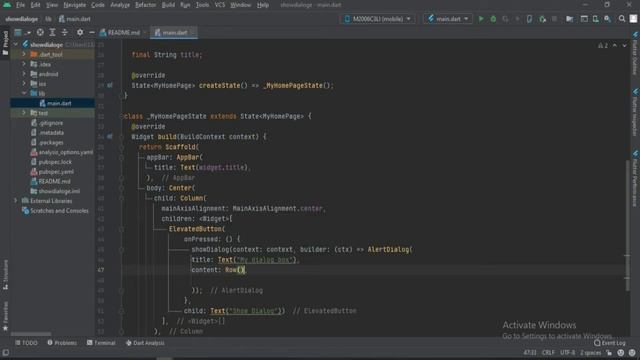Expand the .idea folder

click(x=24, y=64)
